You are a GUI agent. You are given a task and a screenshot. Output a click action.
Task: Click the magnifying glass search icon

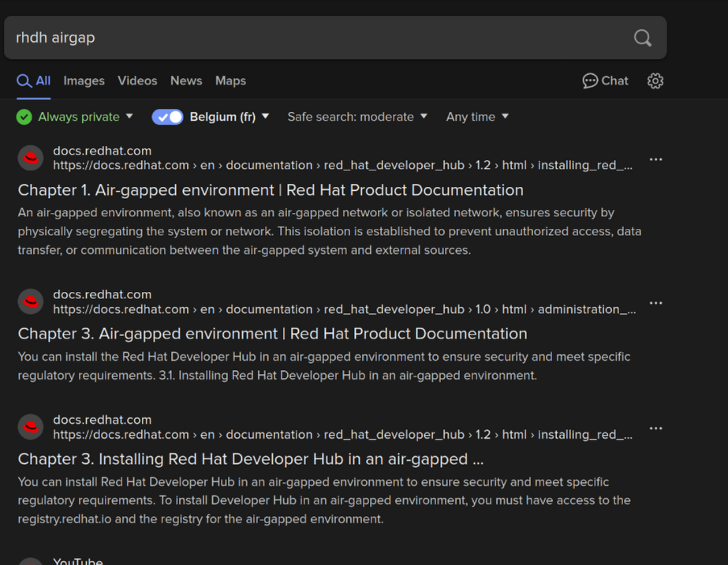642,38
